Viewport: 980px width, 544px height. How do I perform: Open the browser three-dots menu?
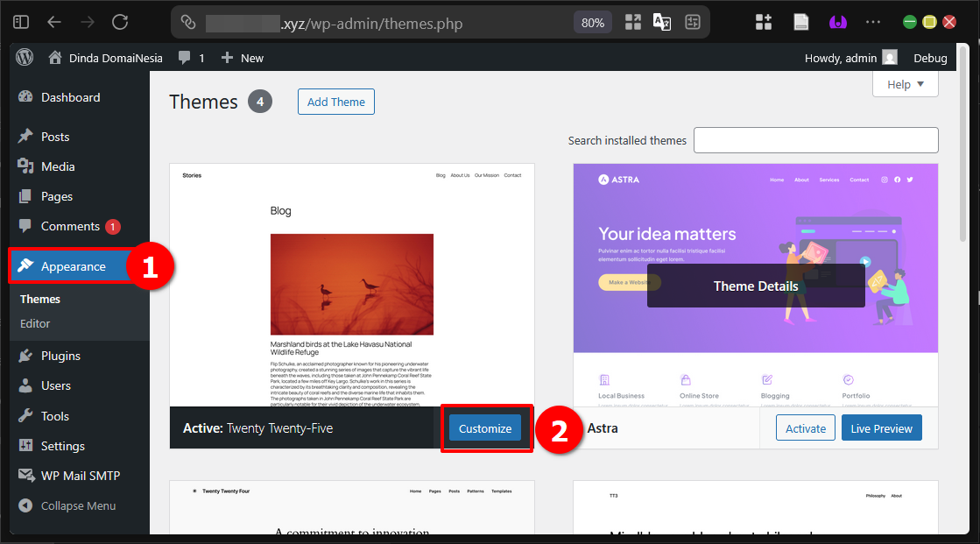pos(873,22)
